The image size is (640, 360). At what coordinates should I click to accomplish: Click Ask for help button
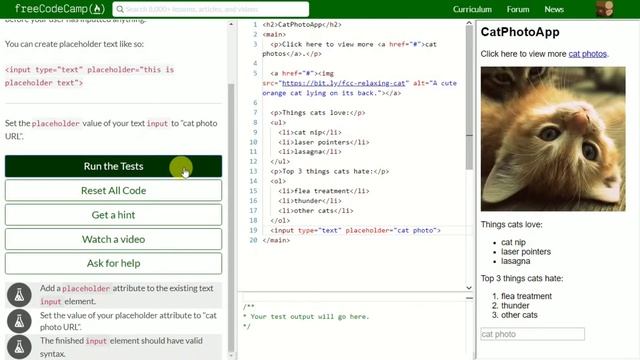pyautogui.click(x=113, y=263)
